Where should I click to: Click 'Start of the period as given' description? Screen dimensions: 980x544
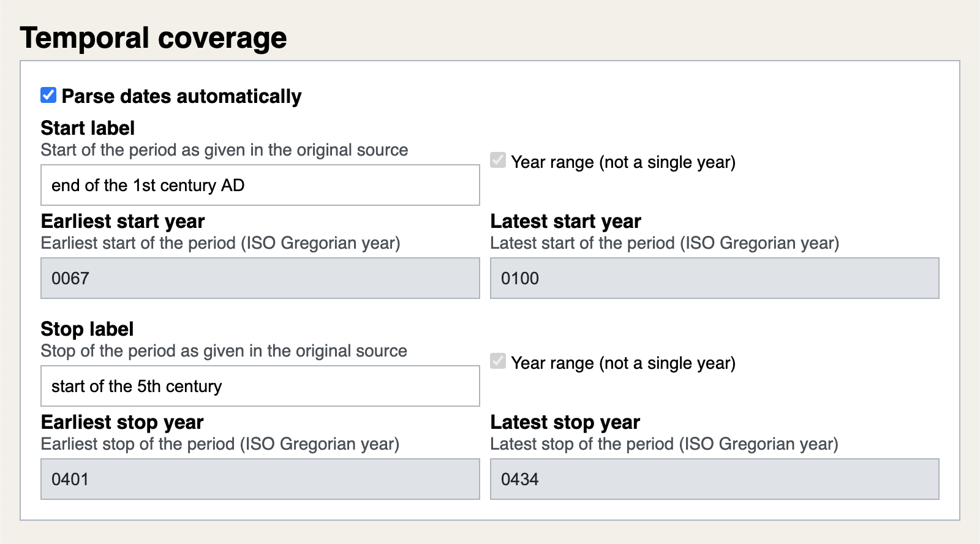(x=224, y=150)
